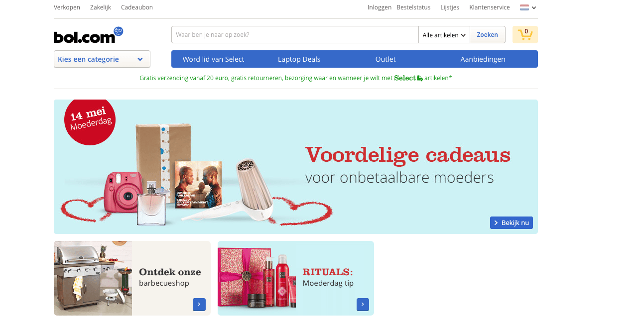
Task: Open the Cadeaubon link
Action: (x=137, y=7)
